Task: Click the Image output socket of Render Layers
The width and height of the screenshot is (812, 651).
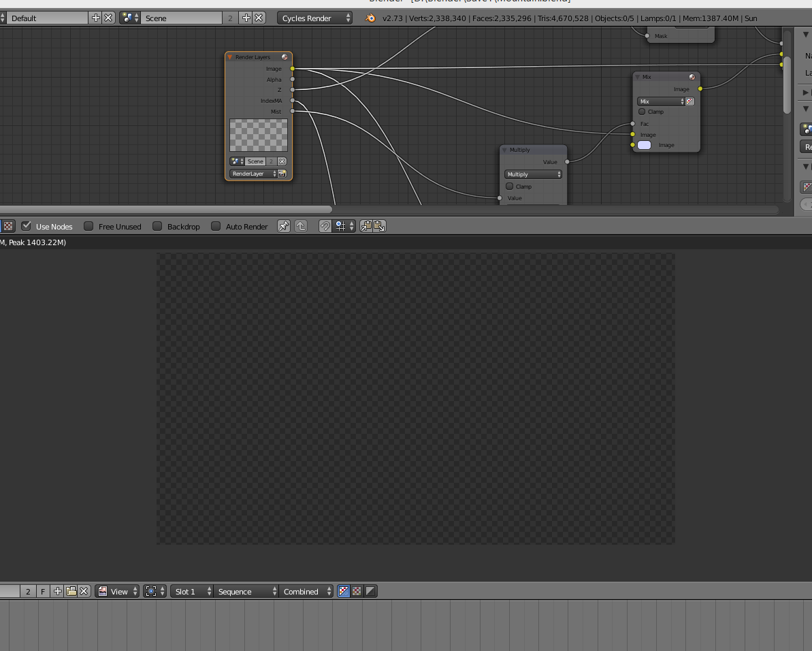Action: (293, 68)
